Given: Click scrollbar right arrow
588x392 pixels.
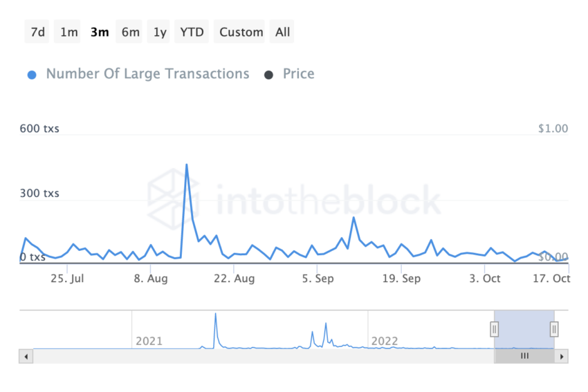Looking at the screenshot, I should (562, 357).
